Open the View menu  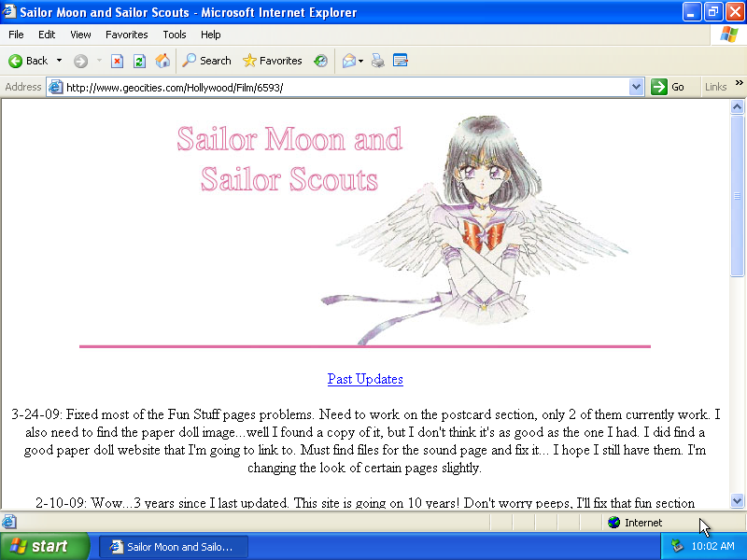80,35
